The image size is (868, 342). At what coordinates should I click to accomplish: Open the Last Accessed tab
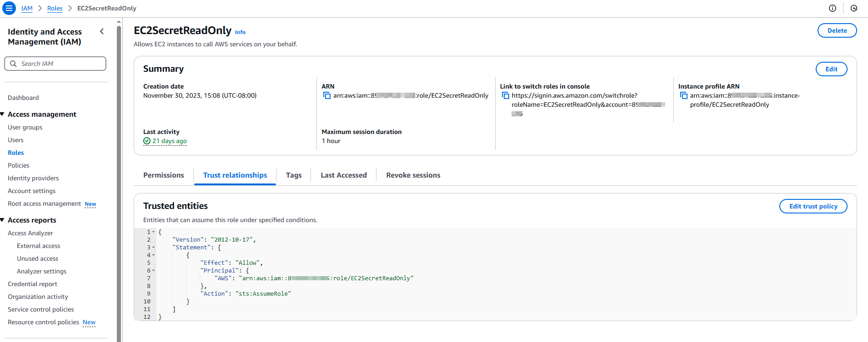point(344,175)
